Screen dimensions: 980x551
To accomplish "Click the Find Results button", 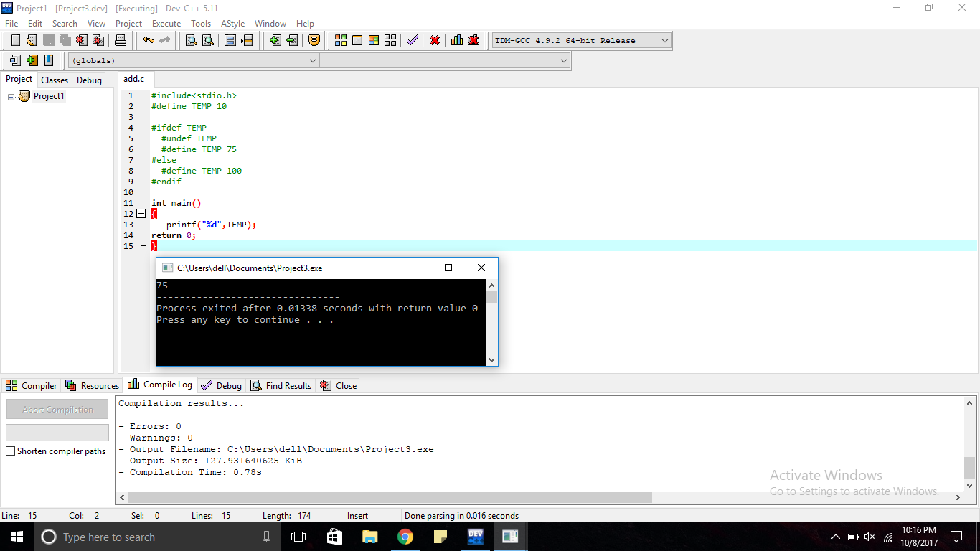I will [x=281, y=385].
